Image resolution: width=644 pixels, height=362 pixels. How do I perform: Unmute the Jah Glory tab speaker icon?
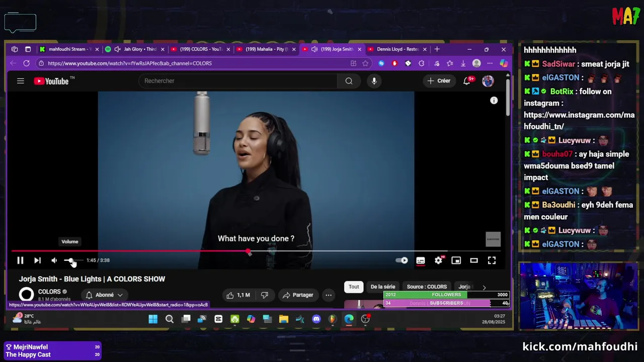click(x=117, y=49)
